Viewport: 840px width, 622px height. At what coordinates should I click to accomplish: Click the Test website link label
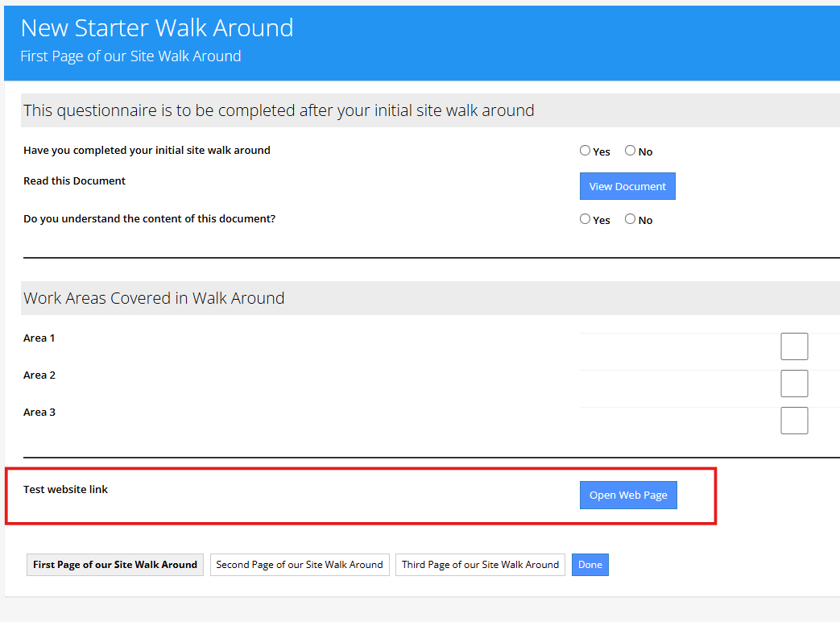coord(65,488)
